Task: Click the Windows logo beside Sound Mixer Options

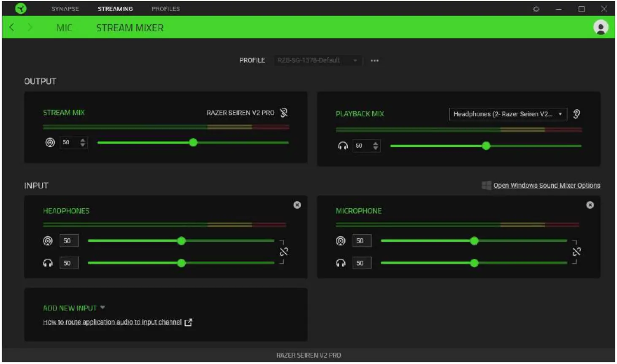Action: pyautogui.click(x=486, y=186)
